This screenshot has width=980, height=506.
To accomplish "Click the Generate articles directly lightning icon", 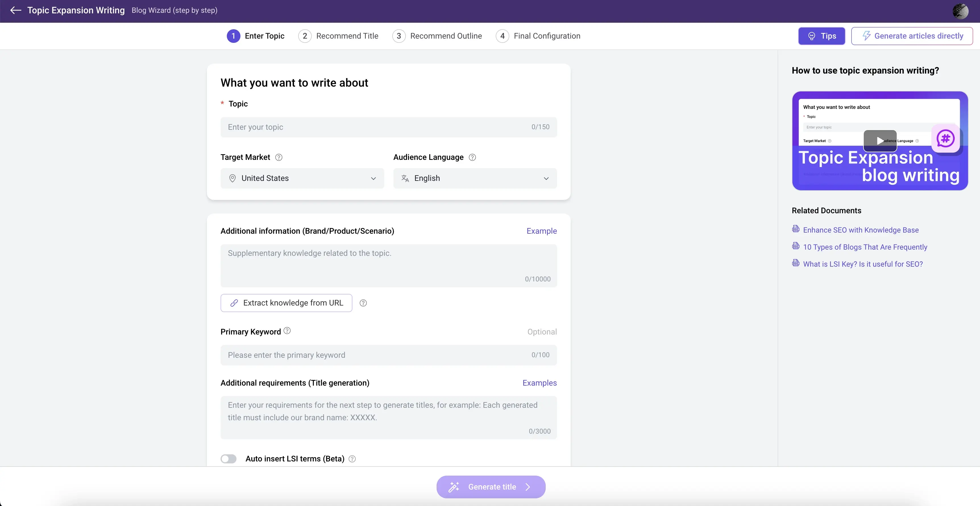I will (x=866, y=35).
